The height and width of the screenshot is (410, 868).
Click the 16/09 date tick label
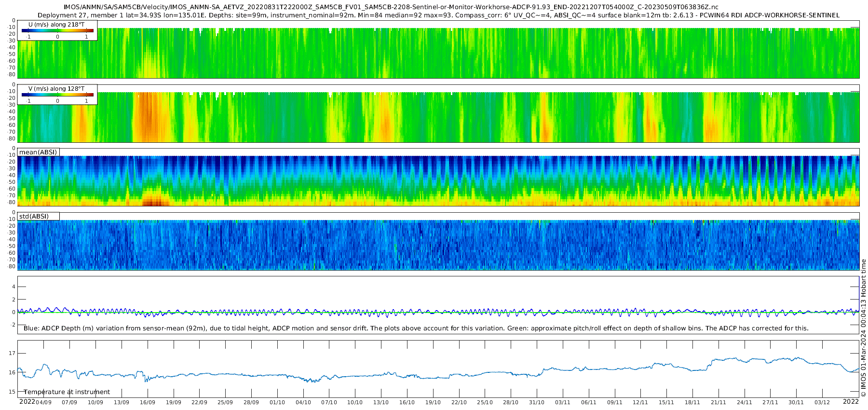point(147,402)
